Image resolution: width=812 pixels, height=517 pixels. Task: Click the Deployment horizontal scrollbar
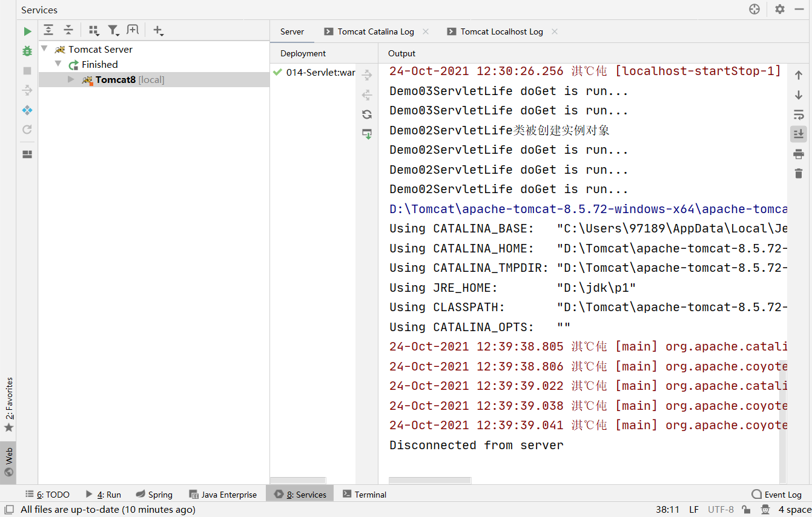[298, 481]
